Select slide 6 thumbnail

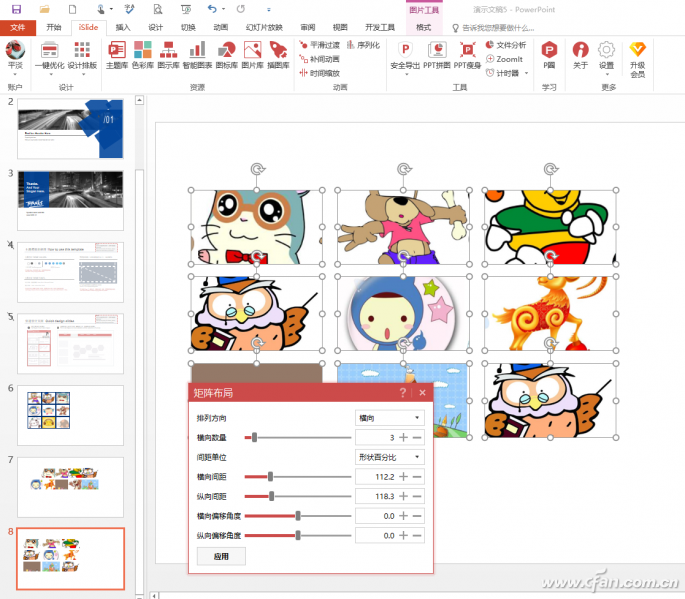tap(70, 415)
